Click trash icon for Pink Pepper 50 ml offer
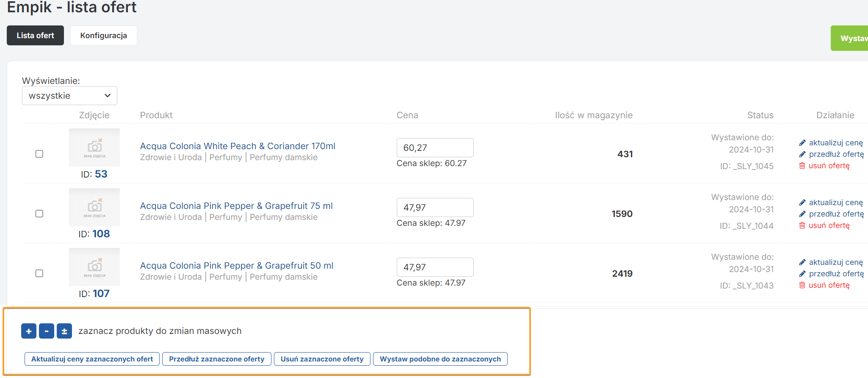This screenshot has width=868, height=378. 802,285
